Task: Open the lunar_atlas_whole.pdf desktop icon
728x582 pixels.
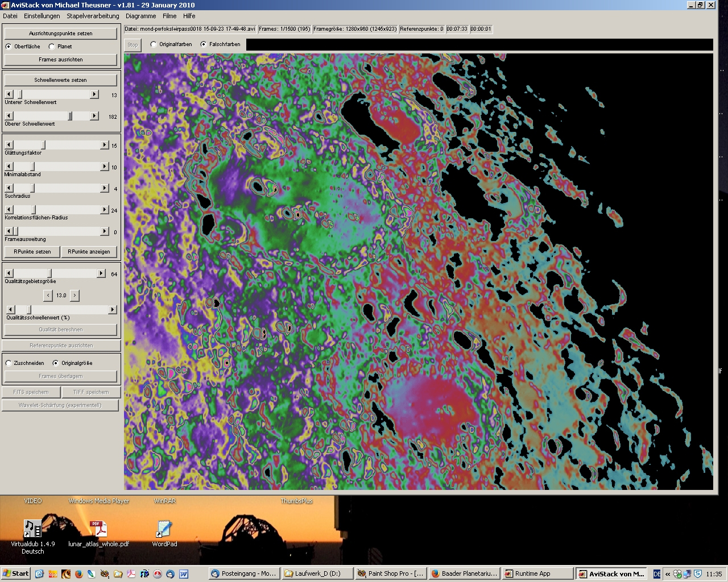Action: point(98,529)
